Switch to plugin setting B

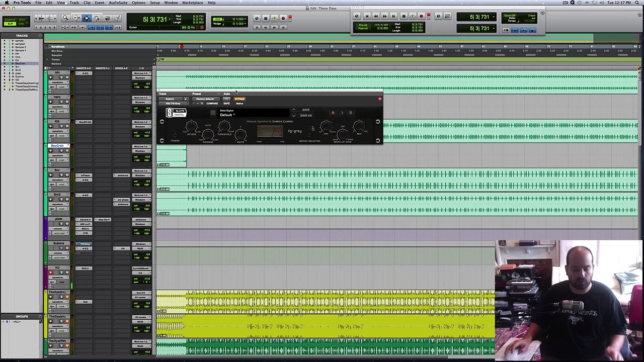351,113
